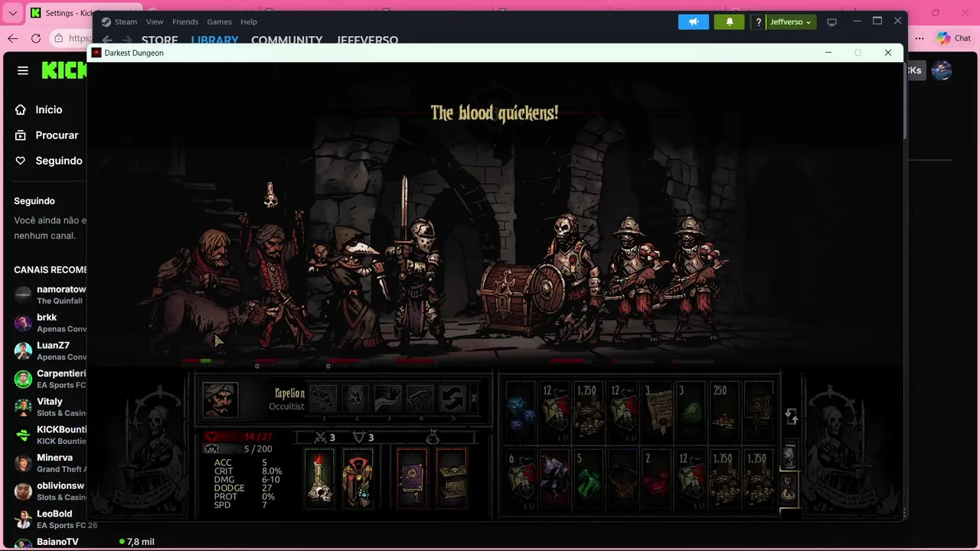Switch to the map side tab
Screen dimensions: 980x551
(x=789, y=455)
